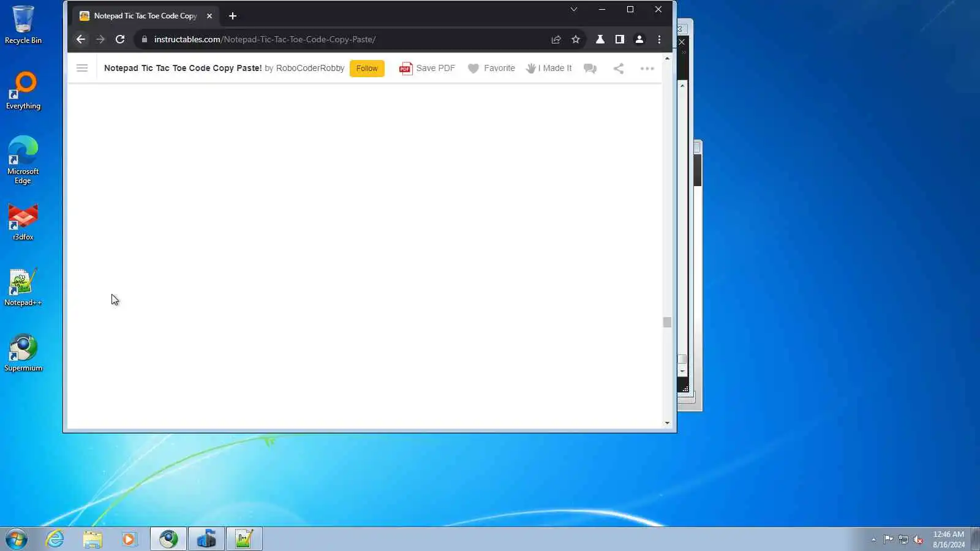Open the Instructables hamburger menu
This screenshot has height=551, width=980.
point(82,68)
